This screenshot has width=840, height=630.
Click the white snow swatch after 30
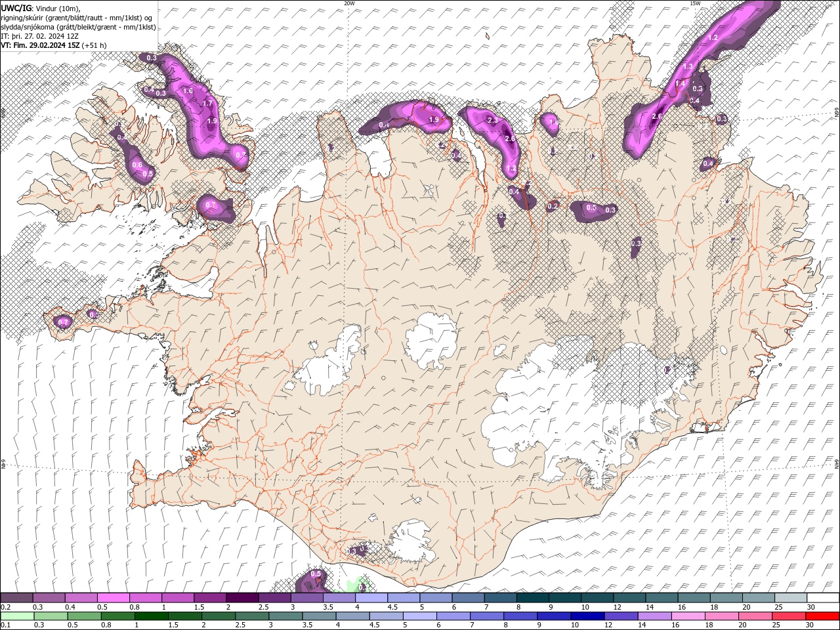click(822, 598)
